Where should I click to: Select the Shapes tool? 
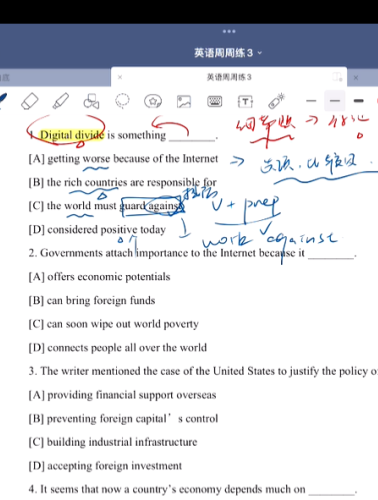[91, 101]
